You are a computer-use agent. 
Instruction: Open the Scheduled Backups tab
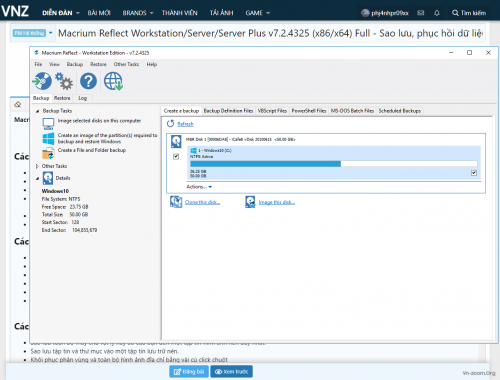[x=400, y=111]
